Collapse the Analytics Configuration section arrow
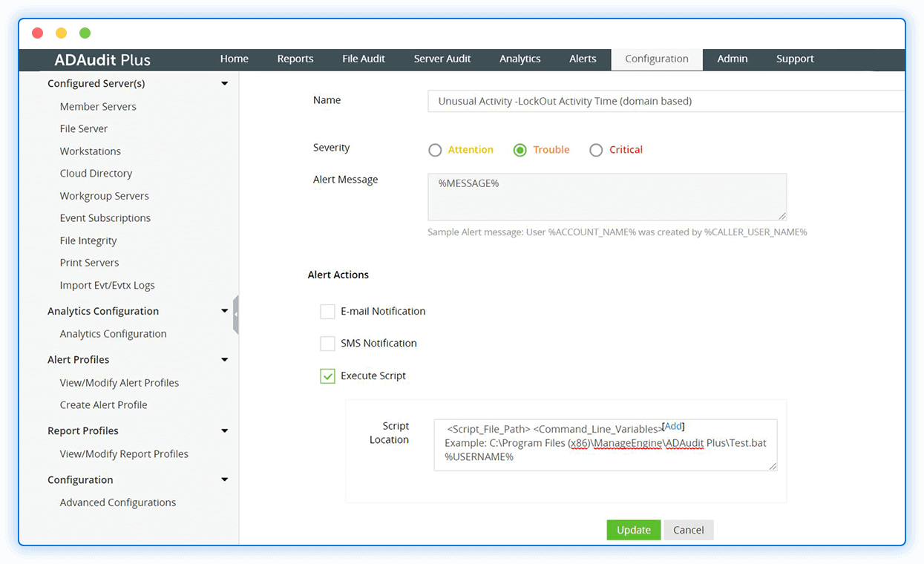 pyautogui.click(x=225, y=311)
